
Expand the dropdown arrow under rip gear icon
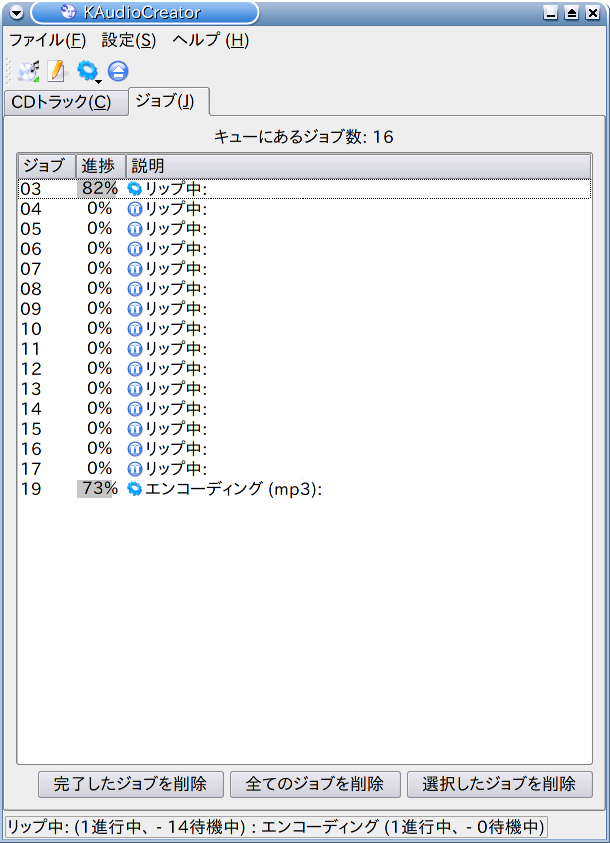(x=97, y=79)
